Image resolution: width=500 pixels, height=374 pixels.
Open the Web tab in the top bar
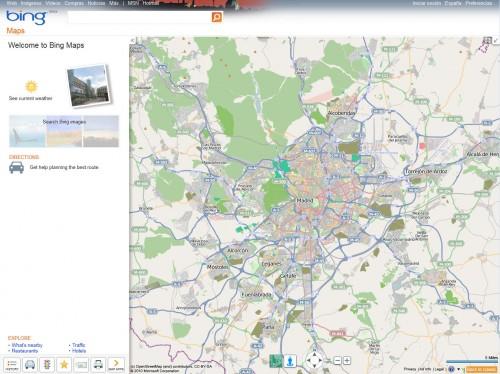[12, 3]
